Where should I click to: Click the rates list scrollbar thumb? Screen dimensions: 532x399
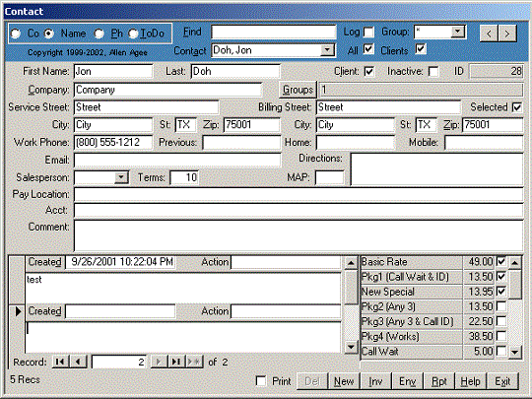point(515,284)
